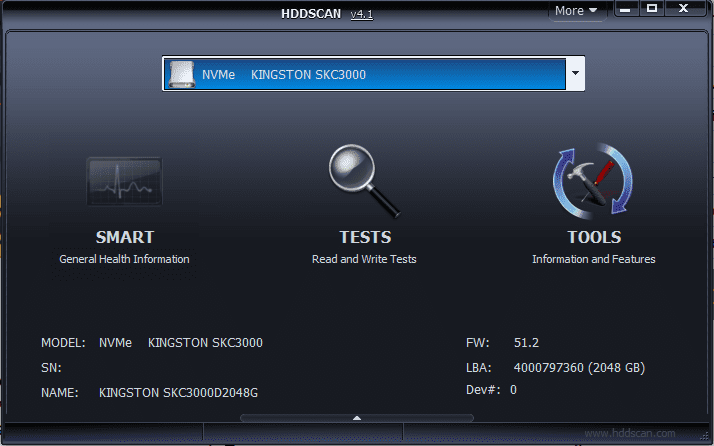Click the Read and Write Tests caption
The height and width of the screenshot is (446, 714).
point(364,259)
